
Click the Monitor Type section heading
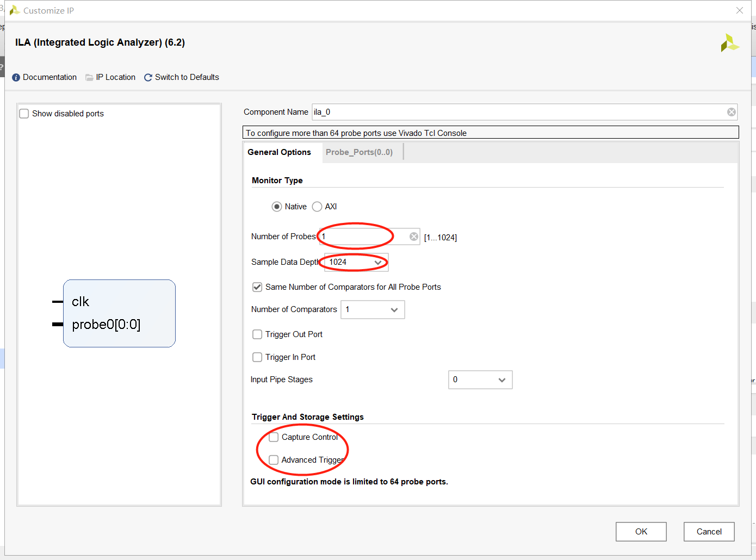click(x=277, y=181)
